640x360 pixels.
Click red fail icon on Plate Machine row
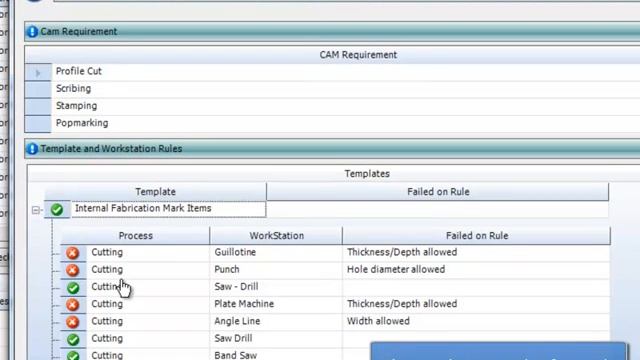click(73, 305)
